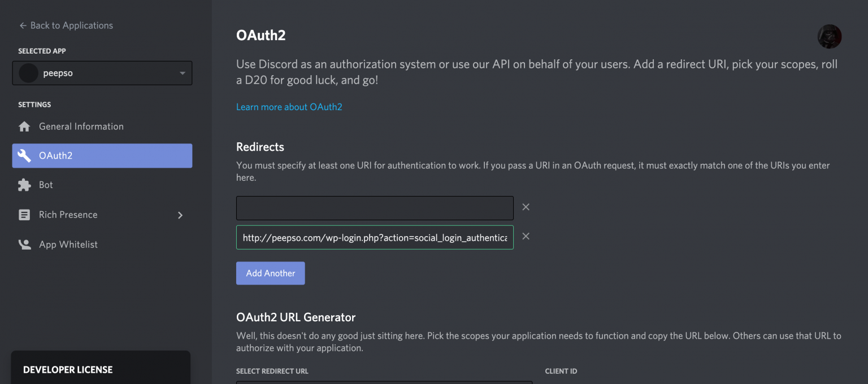The image size is (868, 384).
Task: Click the home icon beside General Information
Action: tap(25, 126)
